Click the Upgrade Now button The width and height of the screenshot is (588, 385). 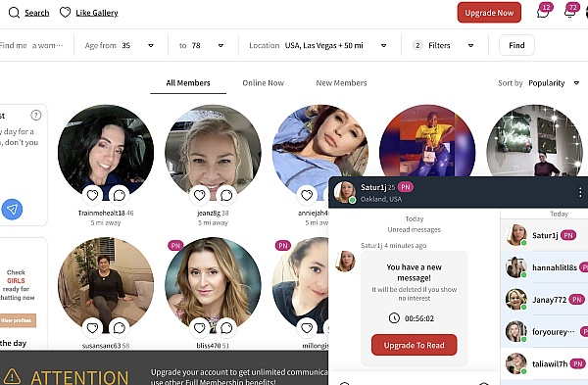489,13
